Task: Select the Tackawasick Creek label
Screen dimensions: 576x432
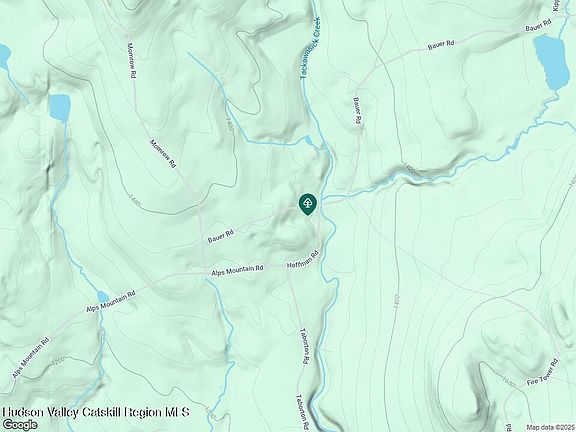Action: point(310,47)
